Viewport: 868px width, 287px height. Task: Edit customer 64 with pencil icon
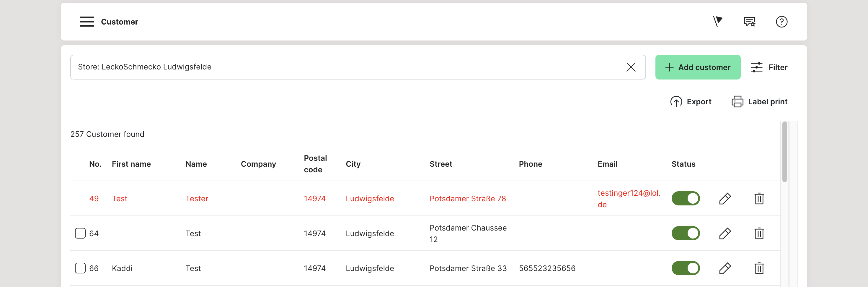(x=725, y=234)
